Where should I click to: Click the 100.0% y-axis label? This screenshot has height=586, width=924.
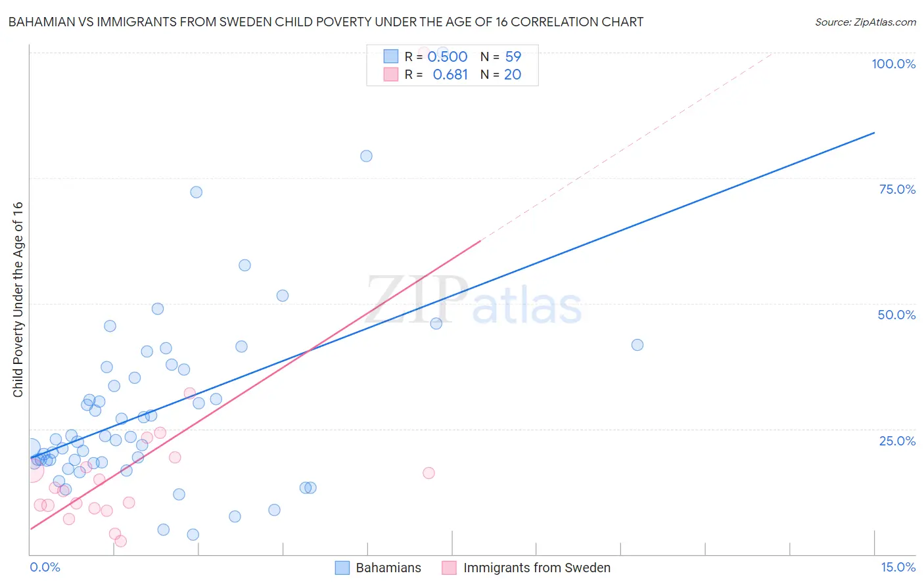(893, 64)
